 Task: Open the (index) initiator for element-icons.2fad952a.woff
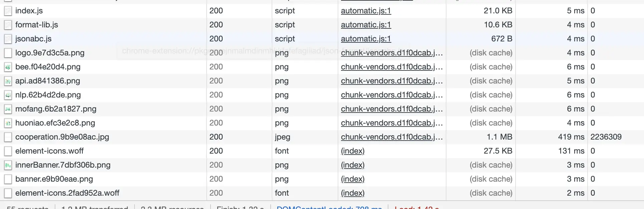coord(353,193)
